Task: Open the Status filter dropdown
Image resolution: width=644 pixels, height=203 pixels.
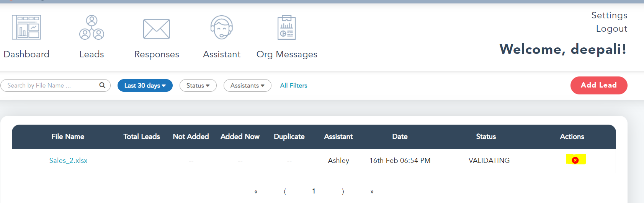Action: [198, 86]
